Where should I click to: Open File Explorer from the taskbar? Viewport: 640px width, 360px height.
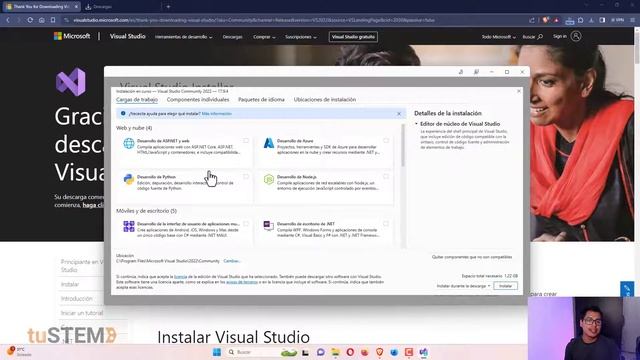[336, 352]
